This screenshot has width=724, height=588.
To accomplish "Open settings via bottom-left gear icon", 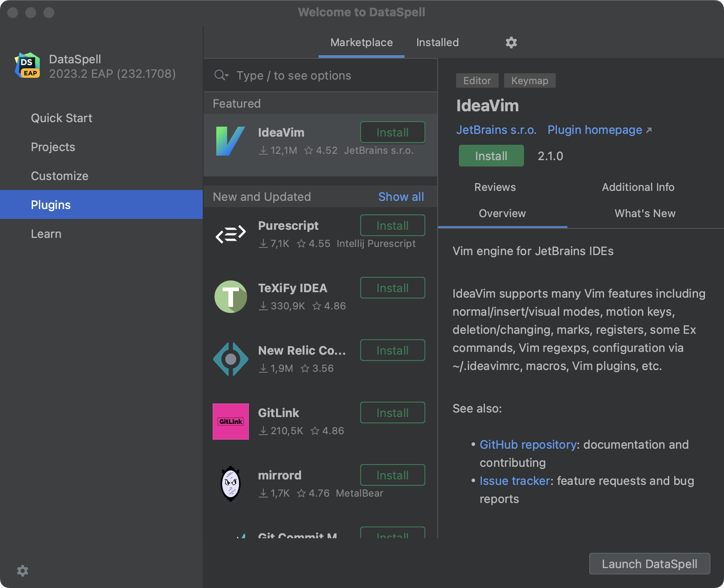I will pyautogui.click(x=22, y=571).
